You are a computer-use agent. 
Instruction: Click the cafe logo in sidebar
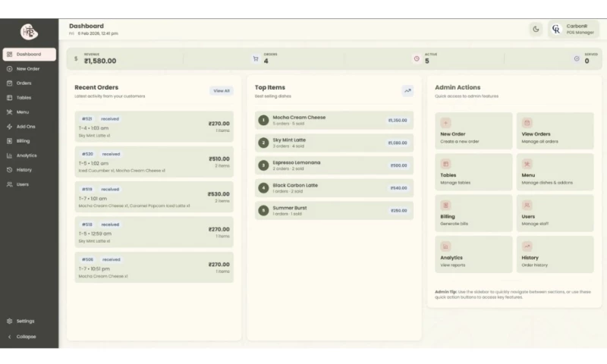point(29,32)
